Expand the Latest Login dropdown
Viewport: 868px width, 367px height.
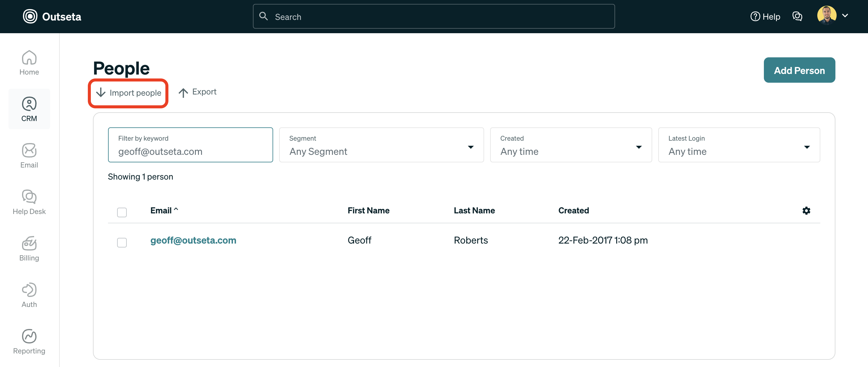click(807, 147)
